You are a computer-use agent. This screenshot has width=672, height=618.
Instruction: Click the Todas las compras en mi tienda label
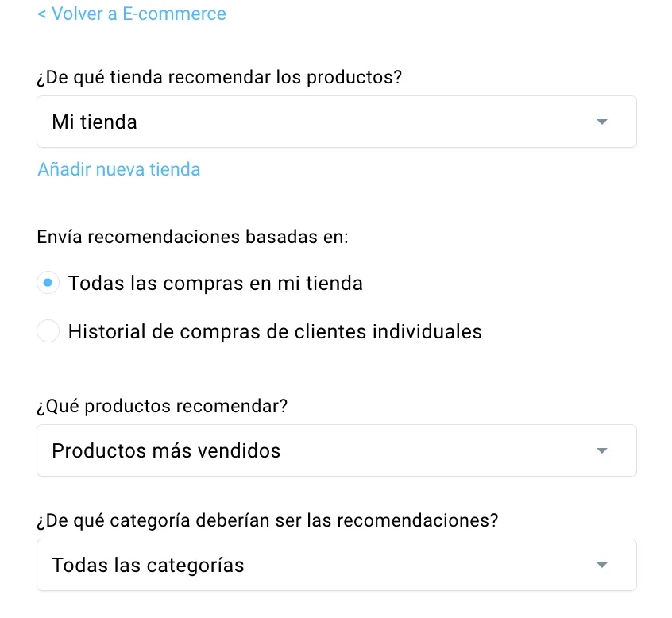pyautogui.click(x=215, y=284)
